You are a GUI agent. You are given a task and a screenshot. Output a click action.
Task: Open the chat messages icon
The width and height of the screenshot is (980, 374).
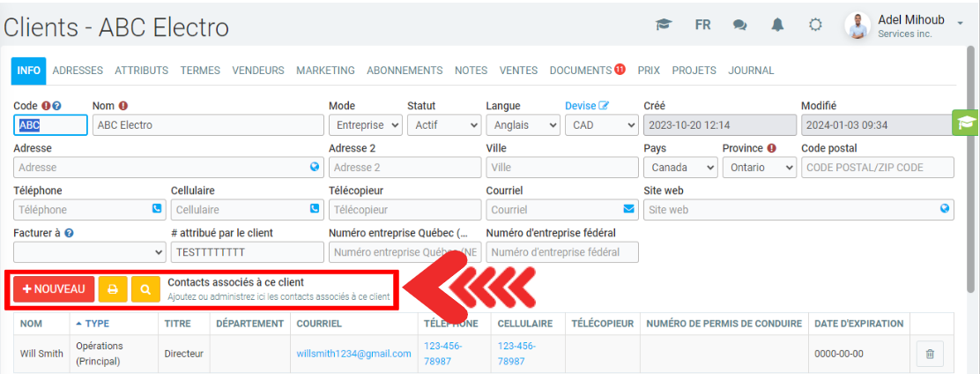click(739, 25)
